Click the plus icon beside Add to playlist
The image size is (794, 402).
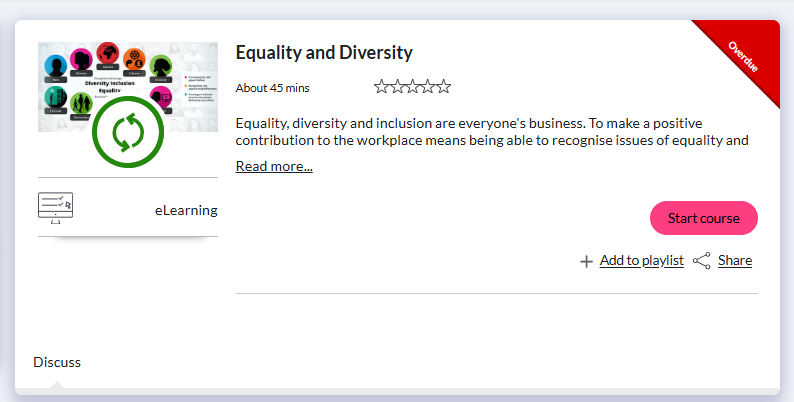pyautogui.click(x=586, y=261)
